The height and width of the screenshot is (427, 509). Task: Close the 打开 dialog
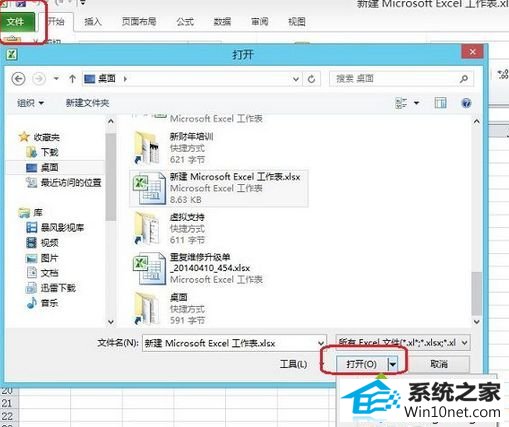[x=472, y=52]
